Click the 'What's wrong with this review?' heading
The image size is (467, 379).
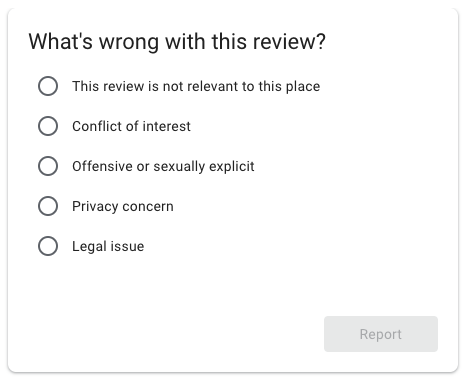(177, 42)
